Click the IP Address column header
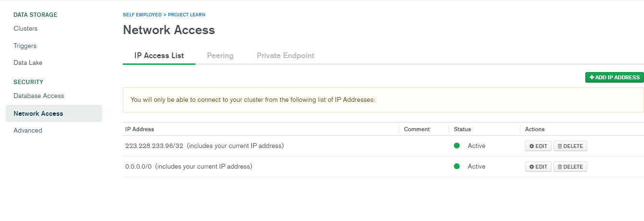 coord(140,129)
